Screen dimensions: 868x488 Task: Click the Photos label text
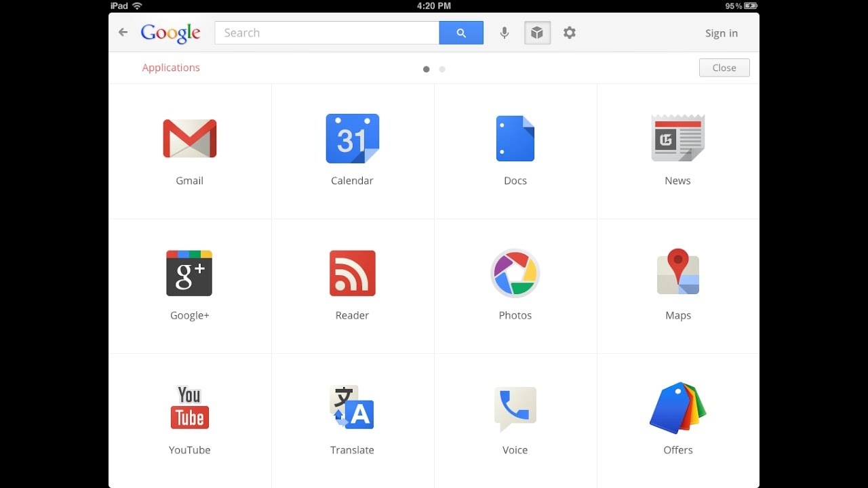(515, 315)
